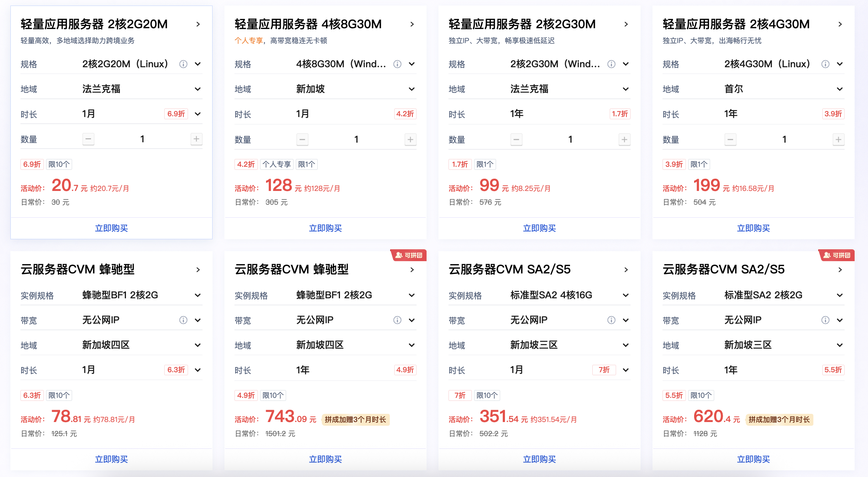Expand 地域 dropdown showing 新加坡
The width and height of the screenshot is (868, 477).
tap(412, 89)
